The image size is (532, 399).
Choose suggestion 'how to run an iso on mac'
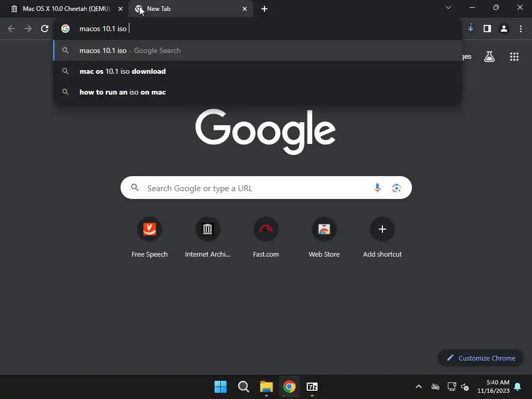pyautogui.click(x=258, y=92)
